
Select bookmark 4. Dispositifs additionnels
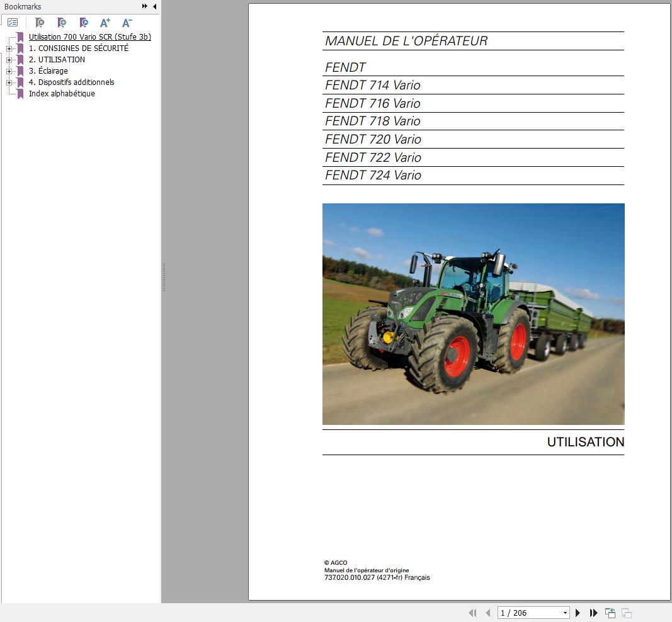pos(71,82)
